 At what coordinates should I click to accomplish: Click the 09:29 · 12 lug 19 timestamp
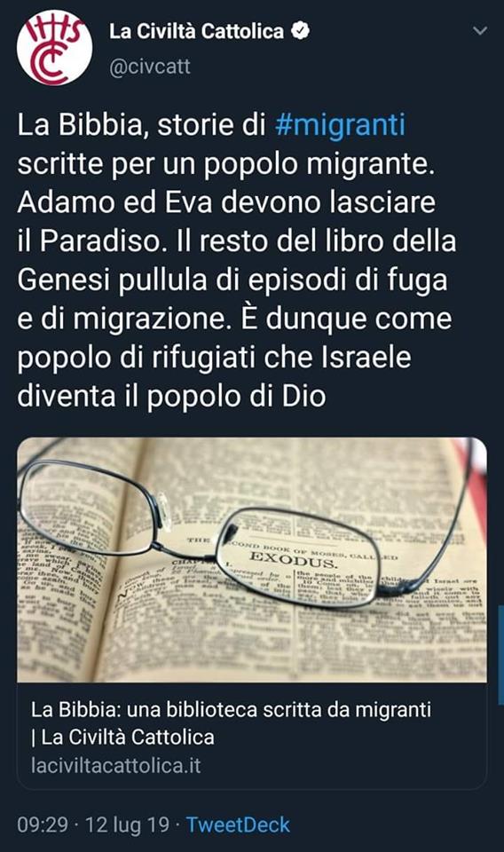pos(93,824)
